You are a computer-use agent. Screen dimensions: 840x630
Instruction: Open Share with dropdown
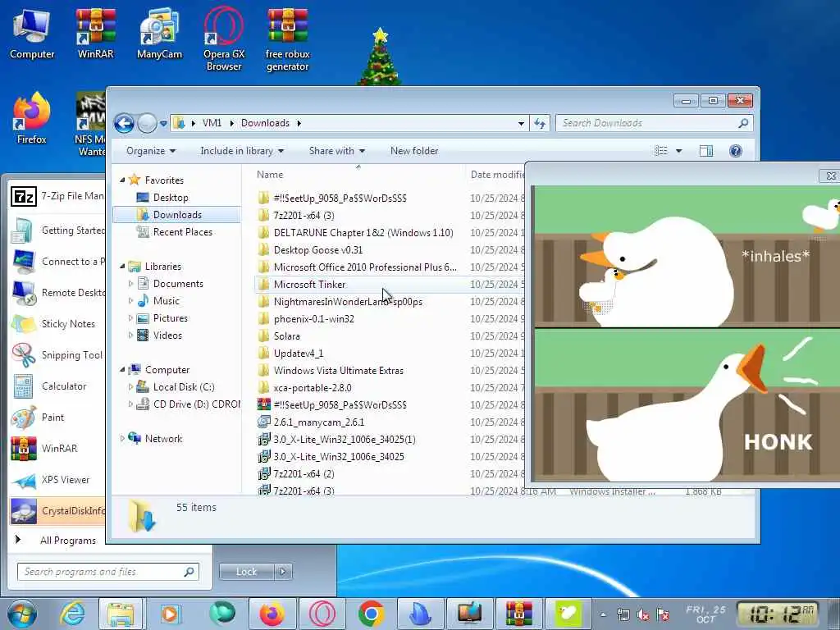(x=336, y=151)
